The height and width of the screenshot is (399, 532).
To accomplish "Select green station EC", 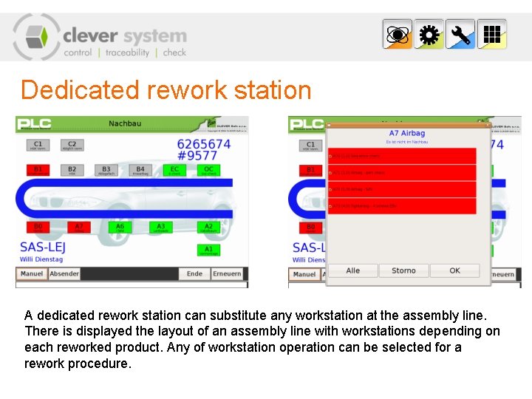I will (x=174, y=170).
